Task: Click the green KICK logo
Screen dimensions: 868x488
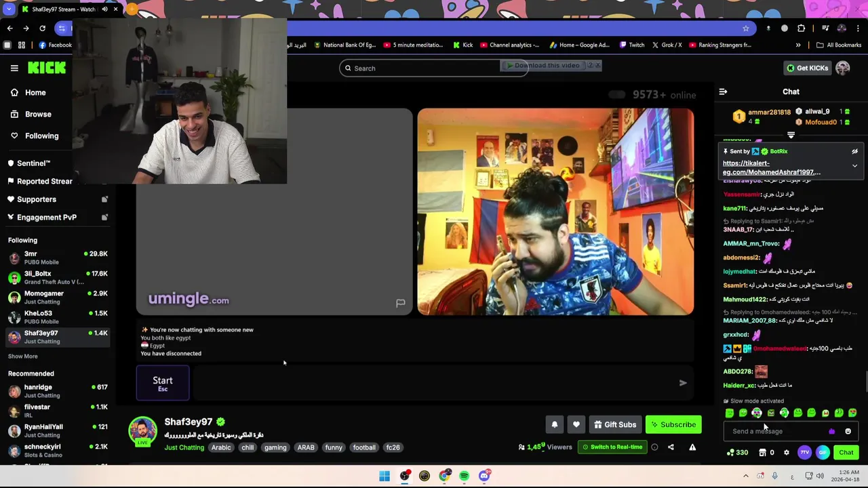Action: pos(47,68)
